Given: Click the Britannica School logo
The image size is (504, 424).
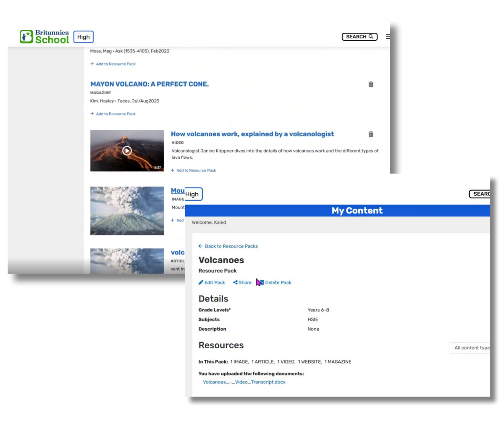Looking at the screenshot, I should pos(44,37).
